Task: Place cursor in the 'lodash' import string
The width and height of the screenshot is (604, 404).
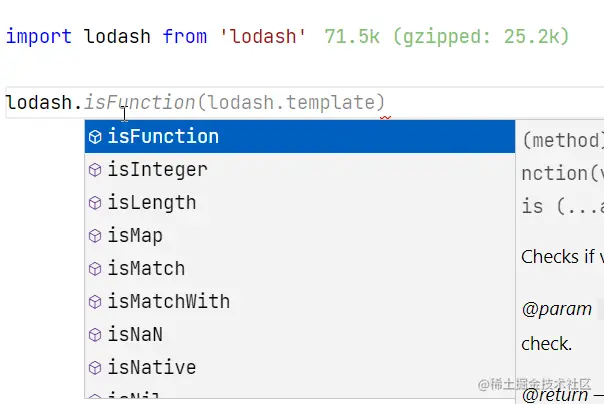Action: click(263, 37)
